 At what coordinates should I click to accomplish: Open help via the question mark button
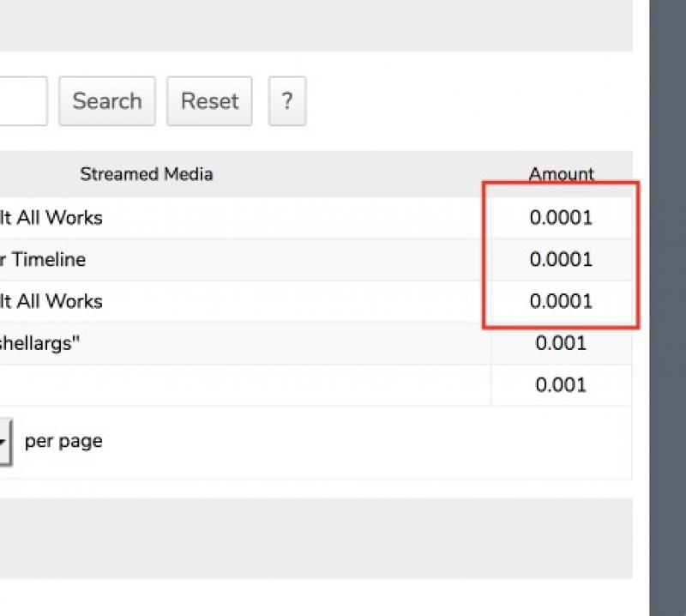pos(286,101)
